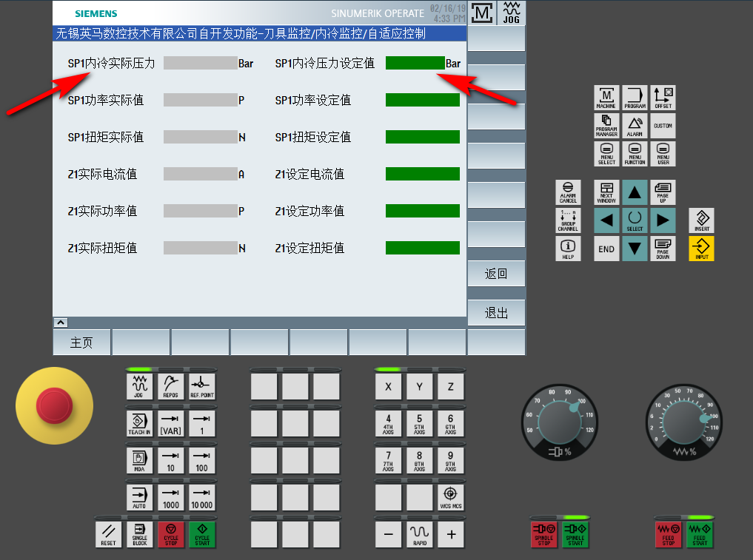The height and width of the screenshot is (560, 753).
Task: Open the Program Manager key
Action: coord(606,125)
